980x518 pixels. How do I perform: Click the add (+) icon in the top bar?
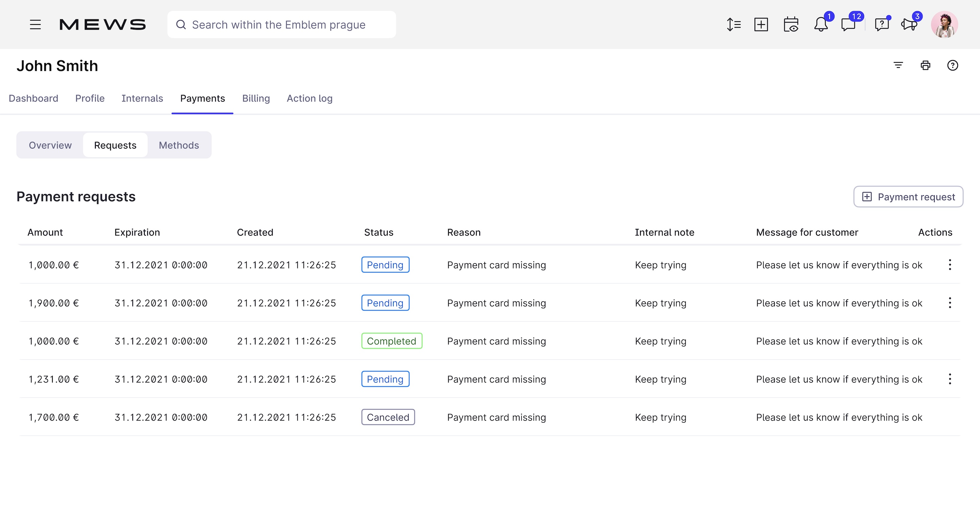761,24
